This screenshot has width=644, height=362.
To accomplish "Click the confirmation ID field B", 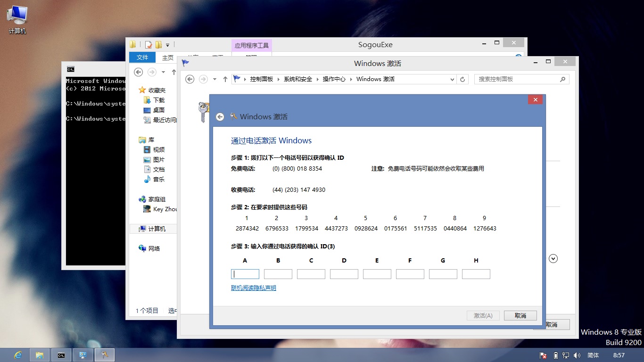I will pyautogui.click(x=278, y=274).
